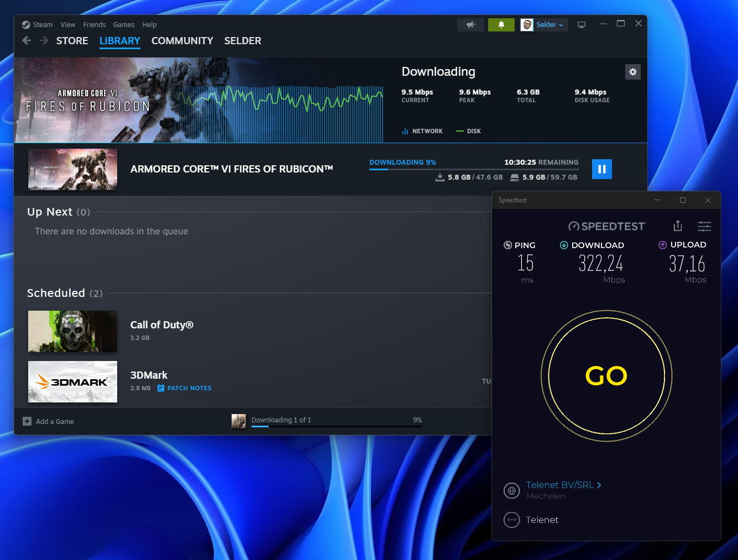Start speed test with GO button
This screenshot has height=560, width=738.
click(x=606, y=376)
